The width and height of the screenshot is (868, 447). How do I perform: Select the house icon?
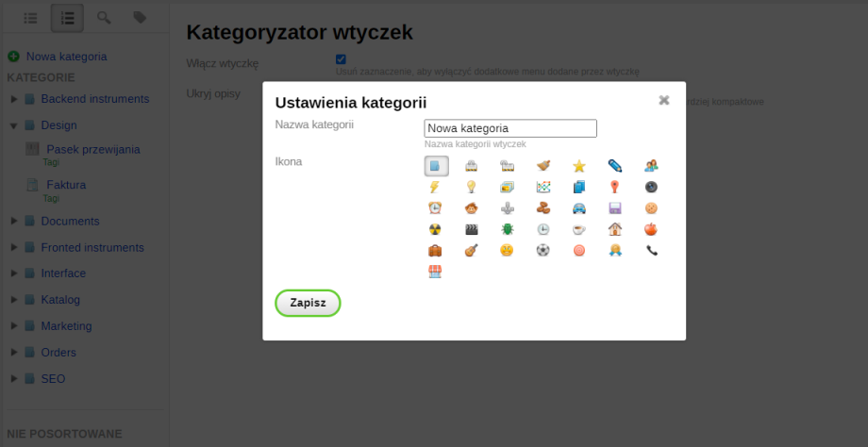pyautogui.click(x=614, y=229)
